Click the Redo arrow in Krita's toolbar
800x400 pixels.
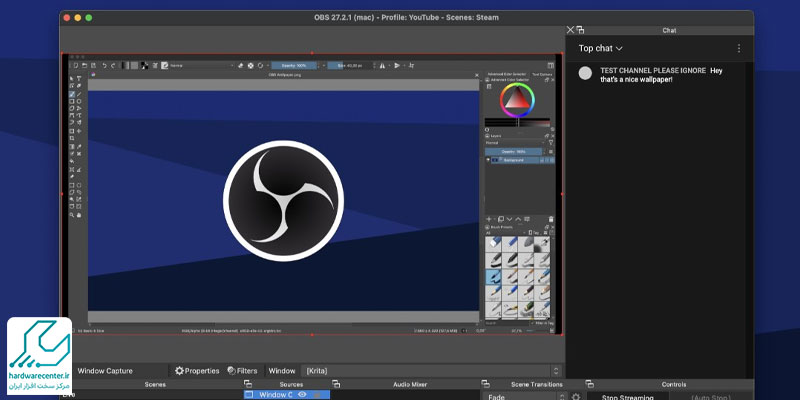tap(113, 65)
